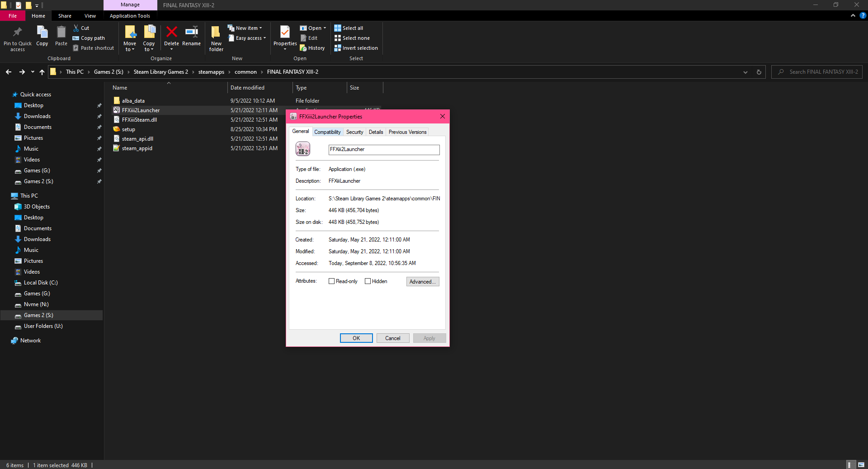Click Paste shortcut in ribbon
The width and height of the screenshot is (868, 469).
point(94,48)
